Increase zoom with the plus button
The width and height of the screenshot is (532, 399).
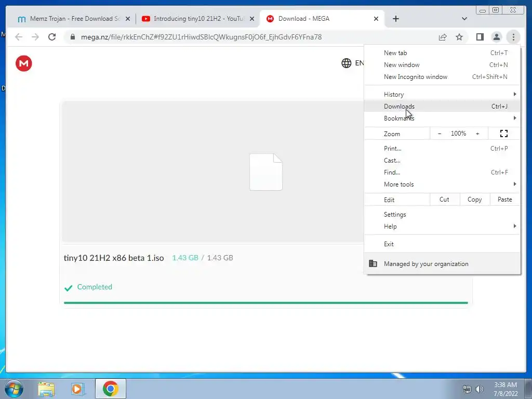click(x=477, y=134)
